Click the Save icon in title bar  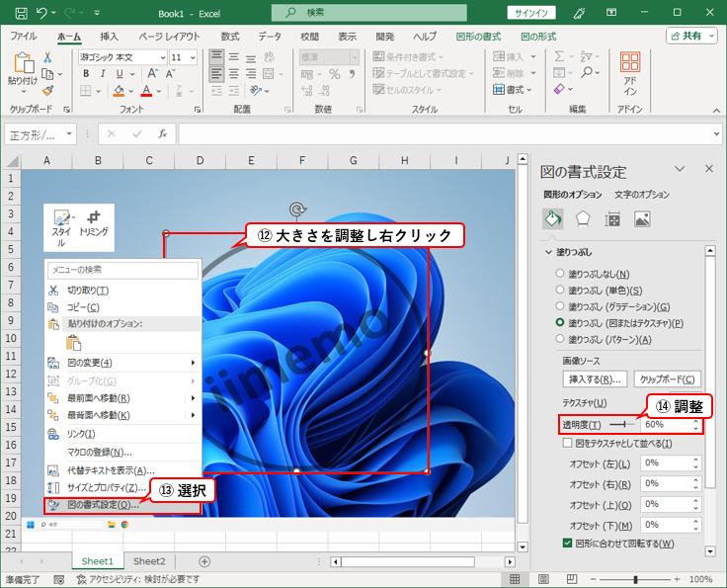coord(21,13)
